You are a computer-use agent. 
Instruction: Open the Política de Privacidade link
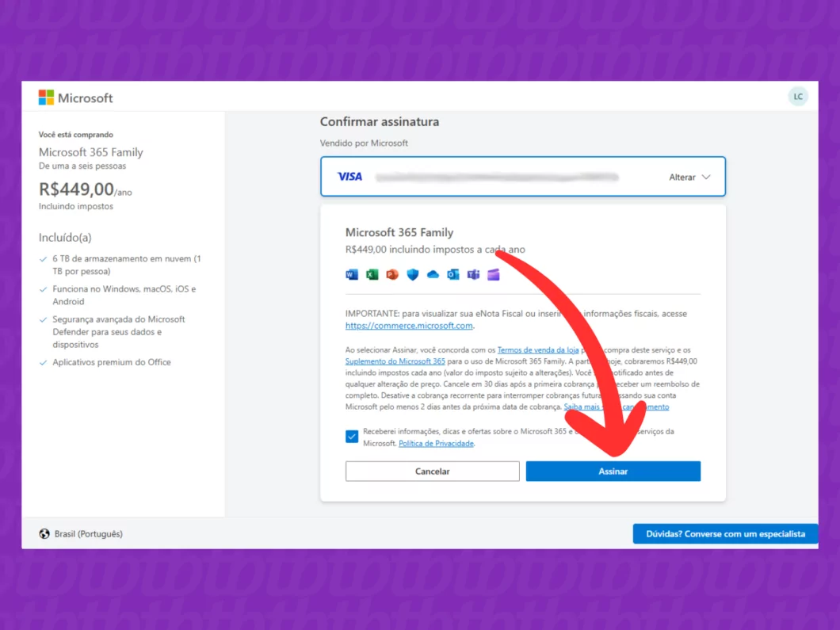[x=436, y=443]
